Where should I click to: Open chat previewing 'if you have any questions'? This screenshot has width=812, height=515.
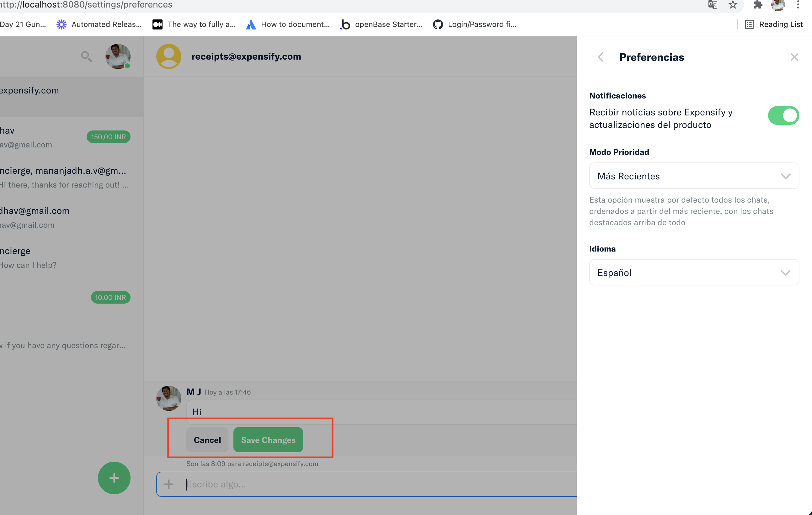[72, 338]
